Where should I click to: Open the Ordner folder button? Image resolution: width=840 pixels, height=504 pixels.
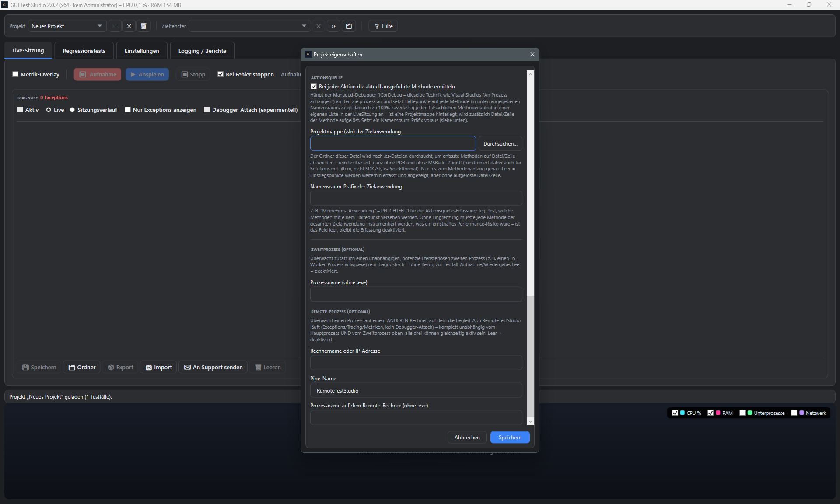click(x=82, y=367)
